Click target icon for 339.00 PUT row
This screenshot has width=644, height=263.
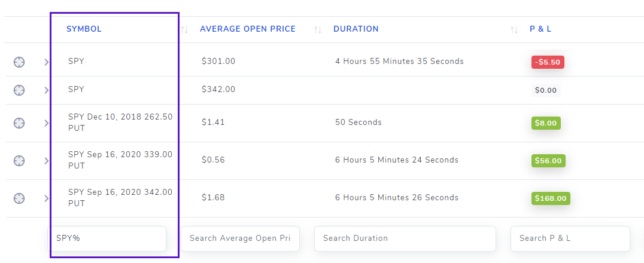pyautogui.click(x=19, y=160)
